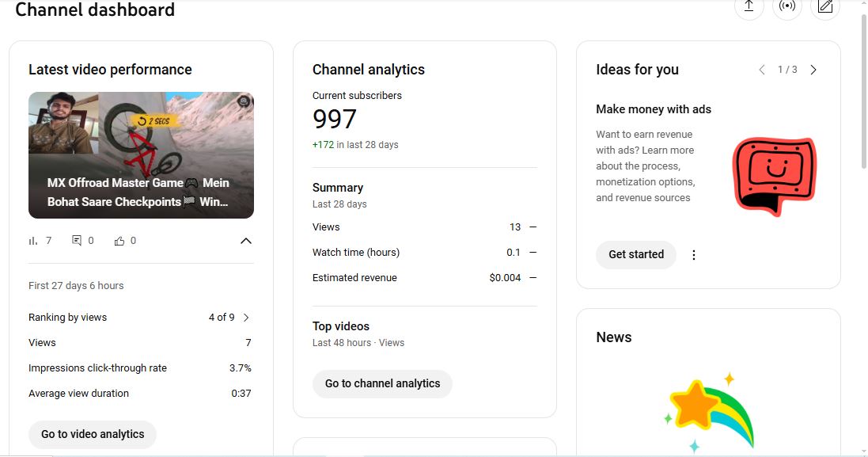Screen dimensions: 868x457
Task: Go to previous idea card
Action: [x=762, y=70]
